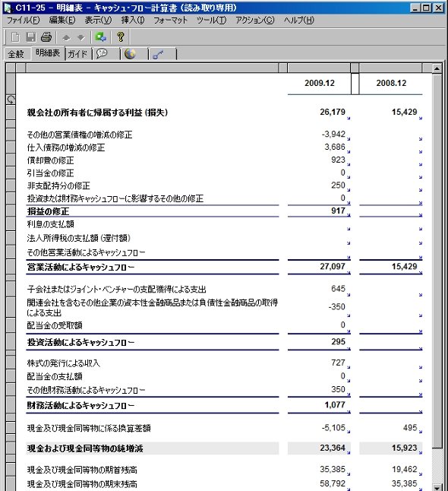Image resolution: width=448 pixels, height=491 pixels.
Task: Click the value 15,923 cell
Action: [x=405, y=448]
